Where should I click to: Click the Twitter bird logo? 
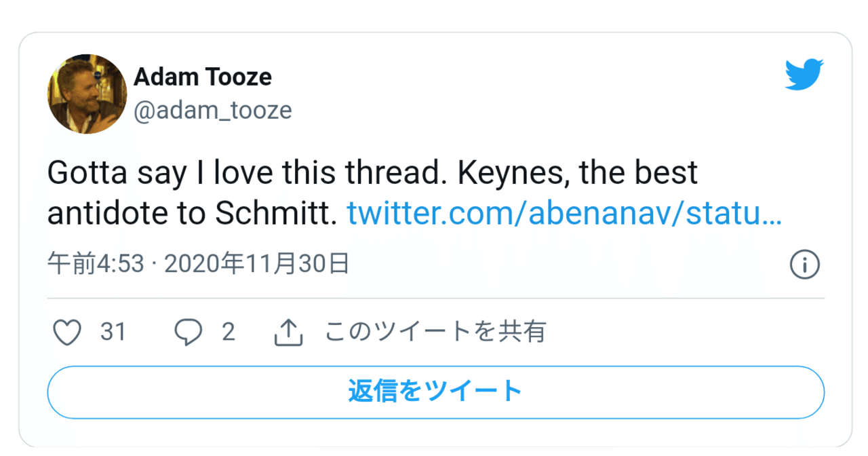tap(804, 75)
